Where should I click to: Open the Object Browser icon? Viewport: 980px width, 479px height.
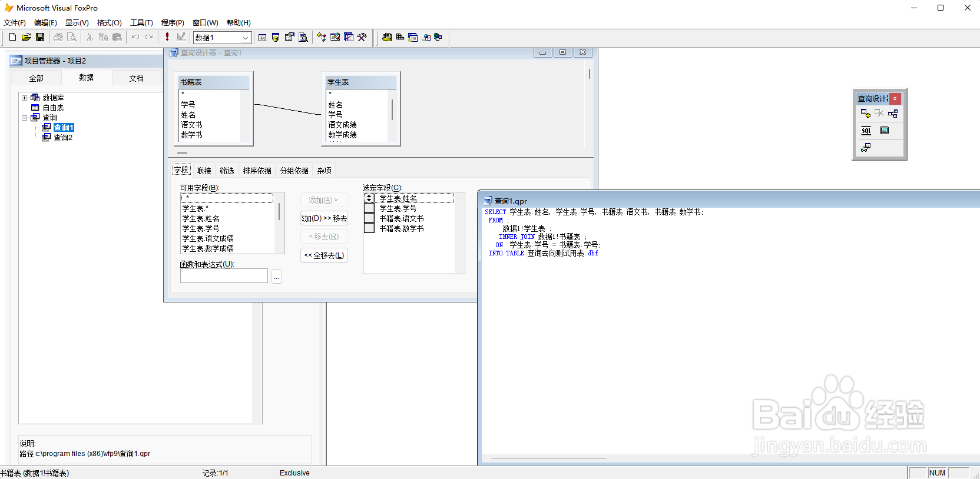point(335,37)
